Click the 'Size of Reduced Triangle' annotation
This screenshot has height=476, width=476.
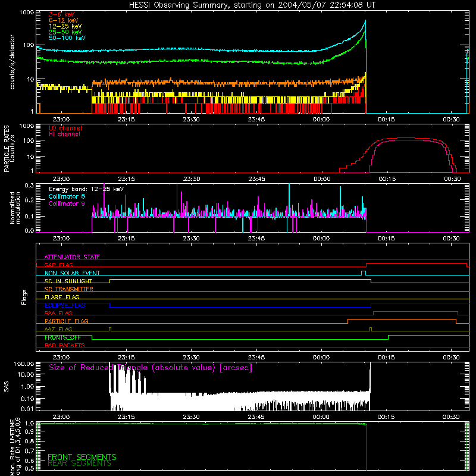click(151, 368)
